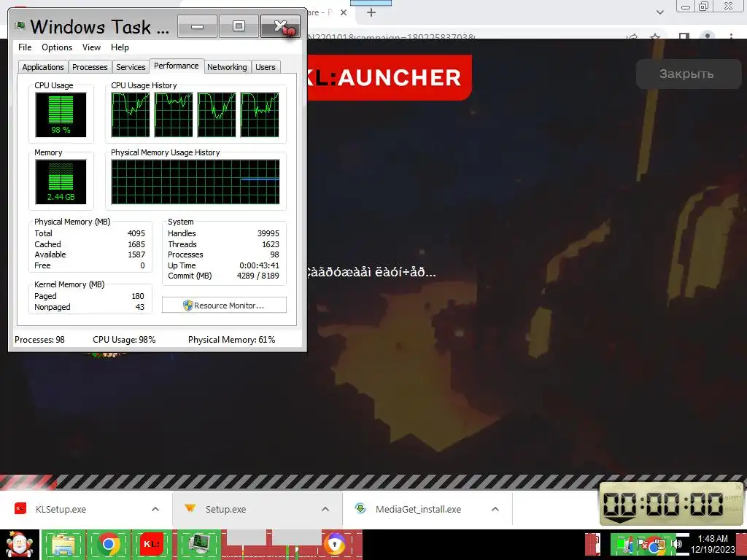Image resolution: width=747 pixels, height=560 pixels.
Task: Click the MediaGet_install.exe file icon
Action: [360, 508]
